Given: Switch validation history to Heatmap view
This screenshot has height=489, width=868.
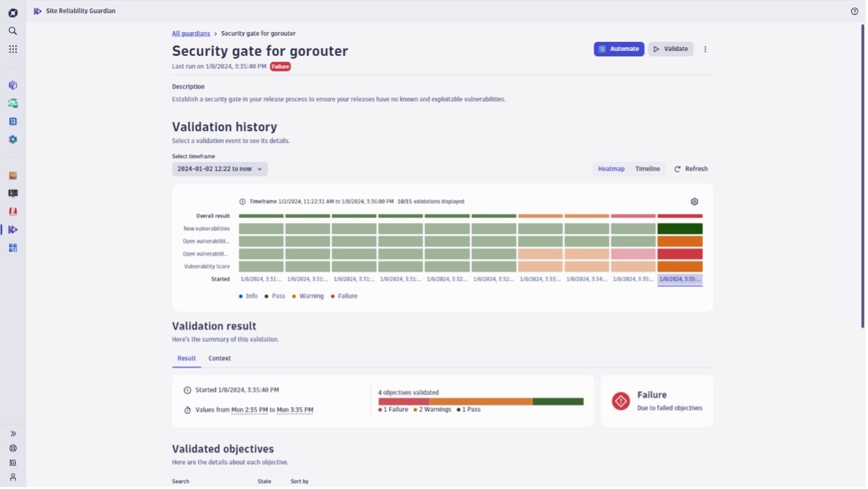Looking at the screenshot, I should click(x=611, y=169).
